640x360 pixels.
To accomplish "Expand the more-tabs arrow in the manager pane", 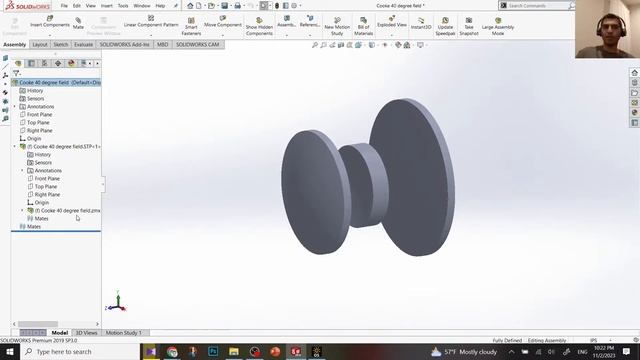I will 97,63.
